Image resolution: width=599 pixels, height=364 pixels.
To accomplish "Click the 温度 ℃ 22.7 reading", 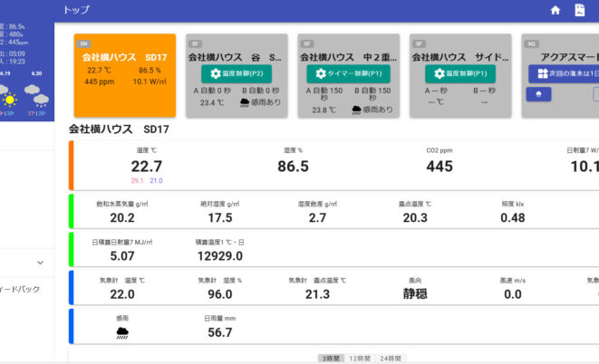I will coord(146,165).
